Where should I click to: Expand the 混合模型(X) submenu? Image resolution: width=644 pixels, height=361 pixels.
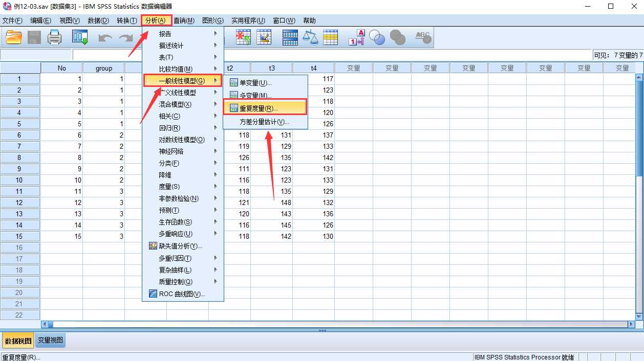click(x=216, y=104)
